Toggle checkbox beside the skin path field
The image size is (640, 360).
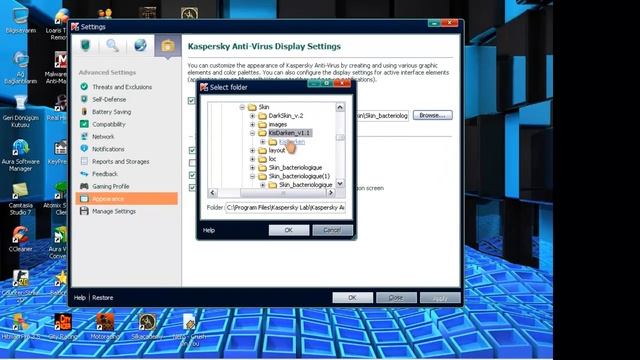[x=191, y=100]
